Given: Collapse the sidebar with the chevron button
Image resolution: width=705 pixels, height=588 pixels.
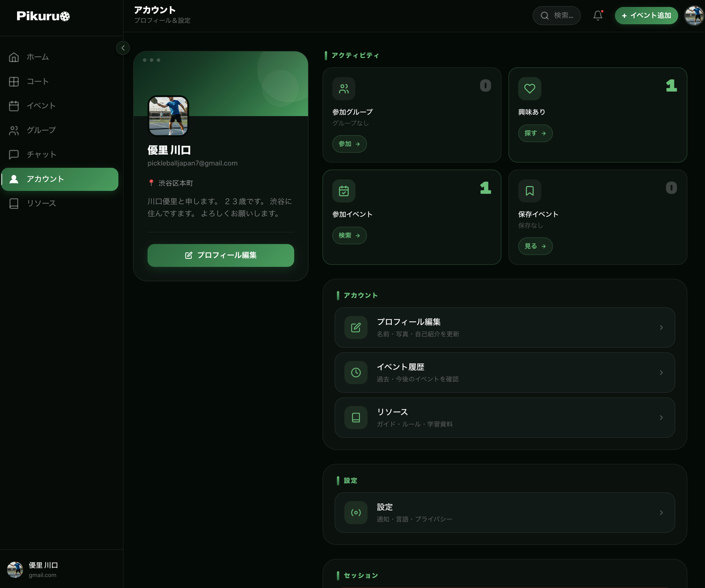Looking at the screenshot, I should 123,48.
